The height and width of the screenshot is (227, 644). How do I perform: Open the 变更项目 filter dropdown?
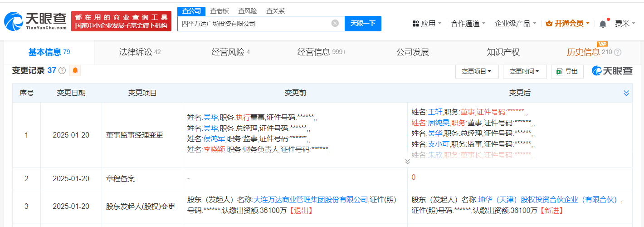(x=477, y=71)
